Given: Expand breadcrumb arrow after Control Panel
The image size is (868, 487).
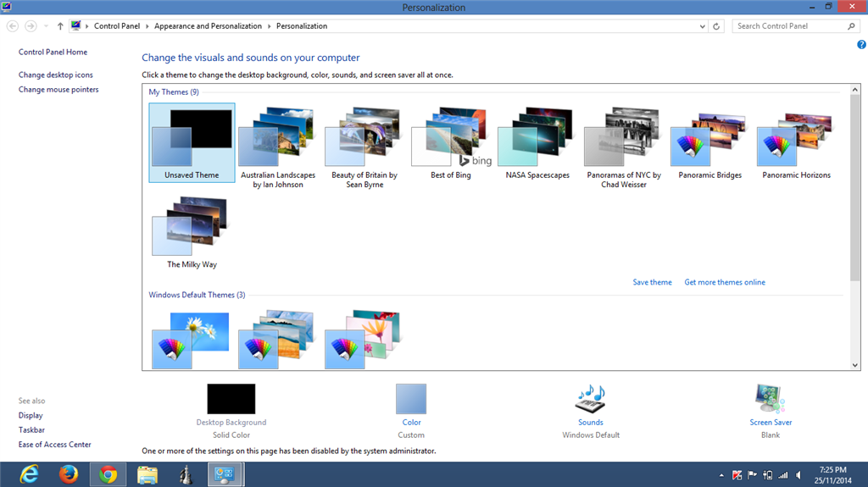Looking at the screenshot, I should pyautogui.click(x=147, y=26).
